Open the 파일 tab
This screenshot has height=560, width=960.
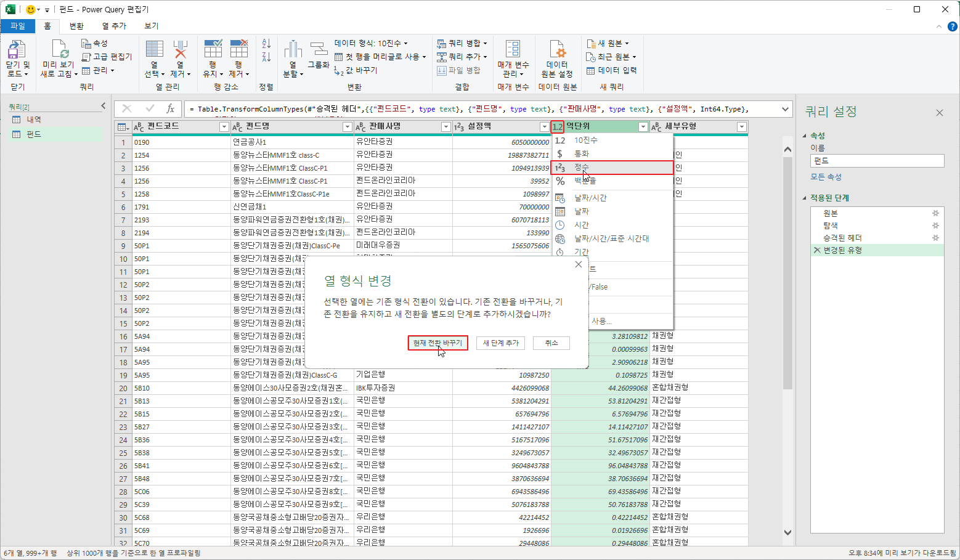[18, 26]
